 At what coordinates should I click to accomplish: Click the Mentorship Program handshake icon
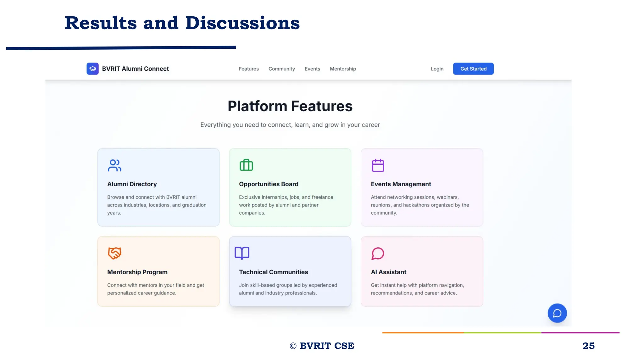(x=114, y=253)
